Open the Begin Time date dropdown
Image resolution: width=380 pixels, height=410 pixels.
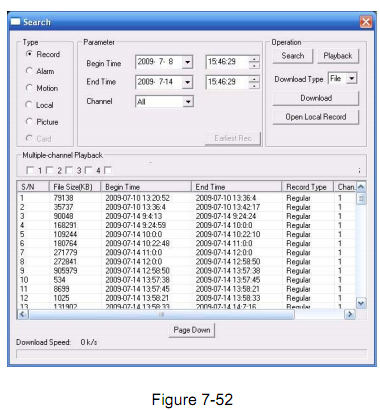click(x=188, y=62)
